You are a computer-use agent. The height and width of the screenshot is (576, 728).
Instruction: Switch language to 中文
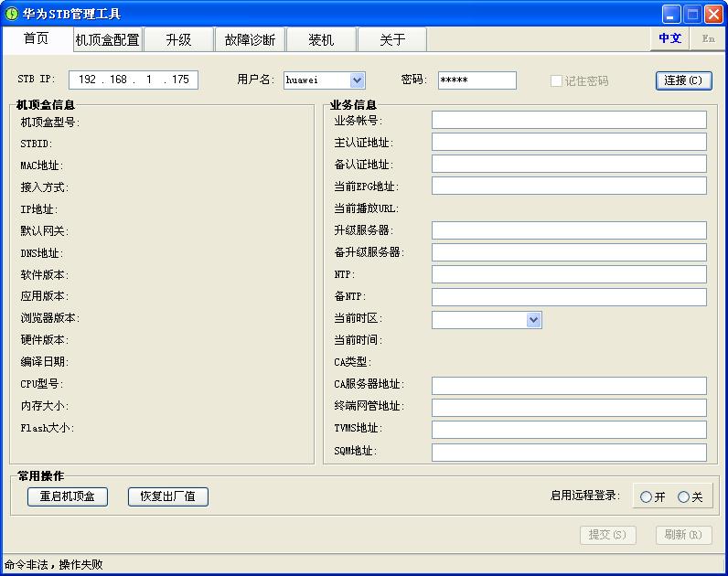pyautogui.click(x=670, y=38)
